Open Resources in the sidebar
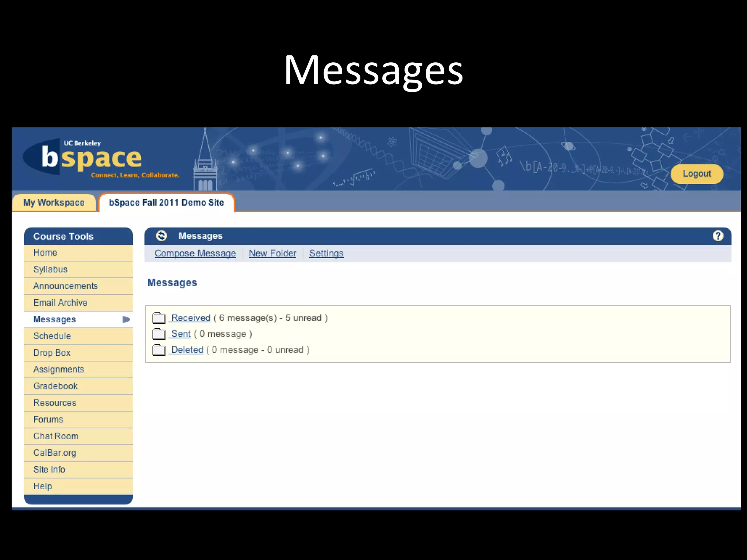 point(78,403)
